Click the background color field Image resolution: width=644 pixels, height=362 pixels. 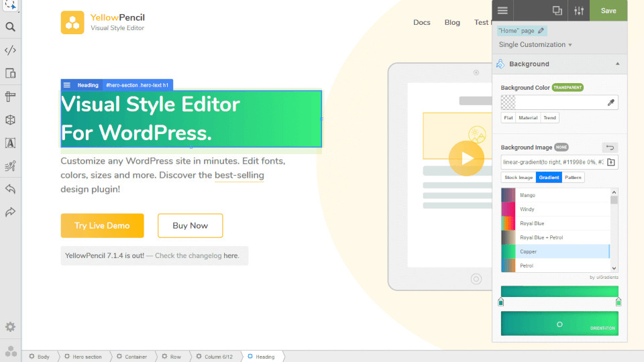559,103
